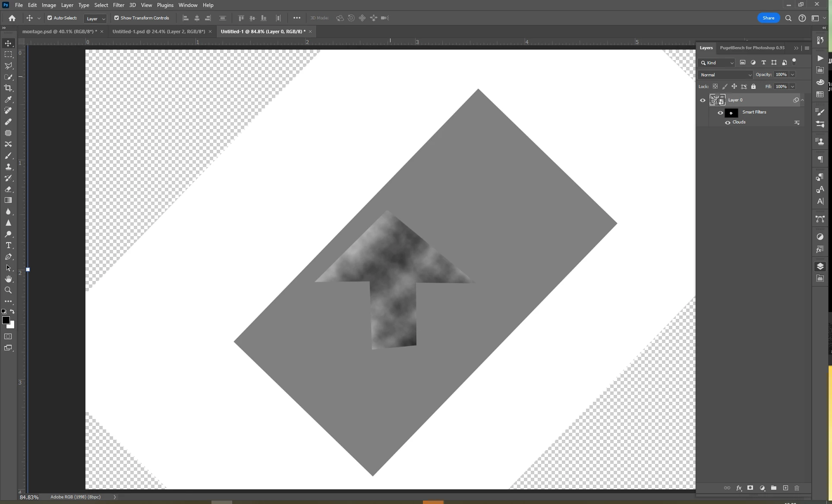832x504 pixels.
Task: Click the add layer mask icon
Action: (750, 488)
